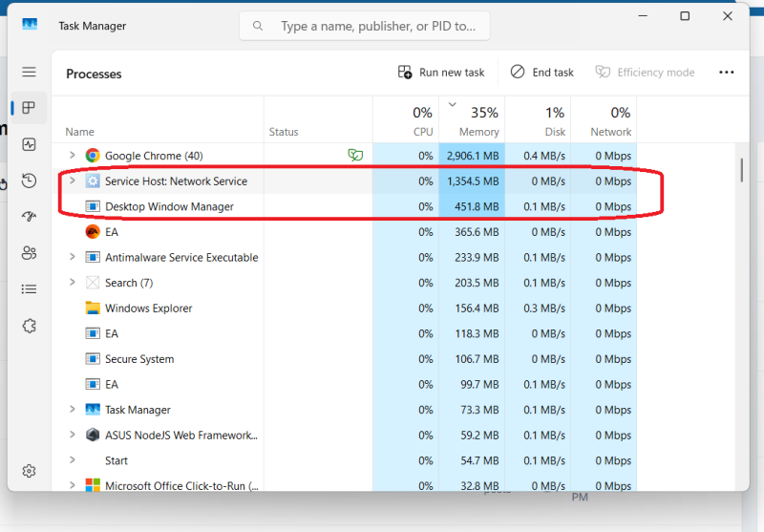
Task: Click Run new task button
Action: [441, 73]
